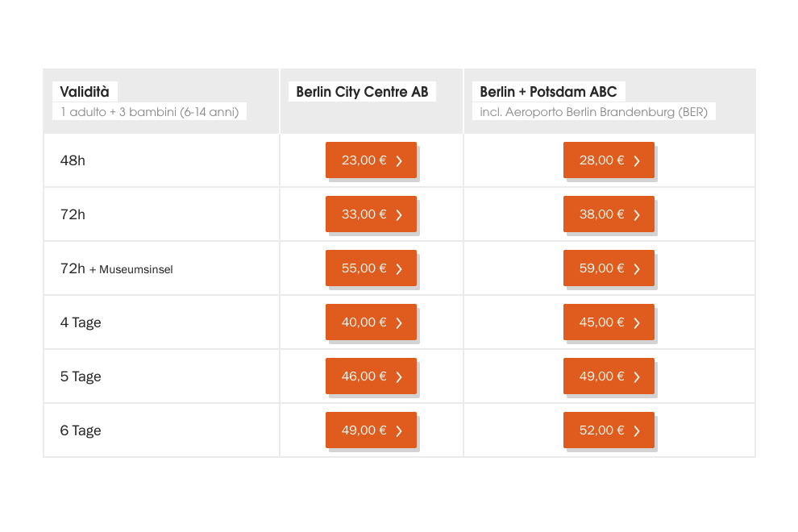
Task: Click the 6 Tage validity row label
Action: pyautogui.click(x=81, y=430)
